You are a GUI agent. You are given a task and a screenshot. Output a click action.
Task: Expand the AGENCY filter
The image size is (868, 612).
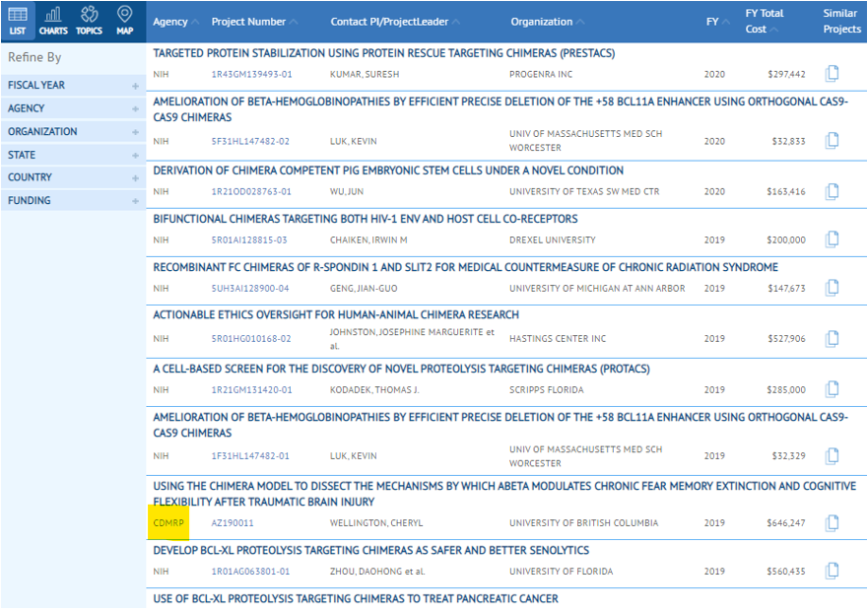[73, 108]
